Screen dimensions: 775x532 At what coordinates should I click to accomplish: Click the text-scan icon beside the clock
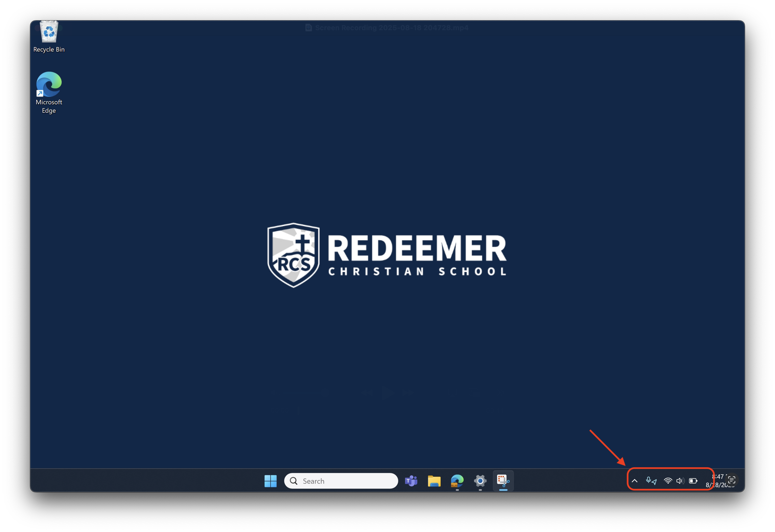point(732,480)
